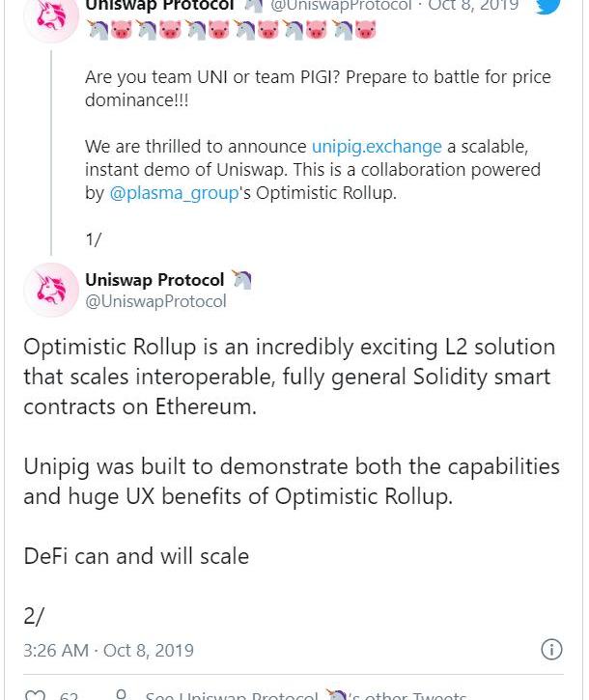Click Uniswap avatar on the first tweet
The height and width of the screenshot is (700, 589).
click(x=50, y=15)
